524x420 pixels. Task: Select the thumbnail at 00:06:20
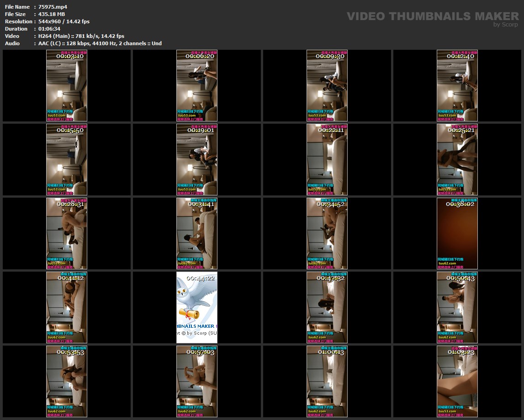pos(197,85)
